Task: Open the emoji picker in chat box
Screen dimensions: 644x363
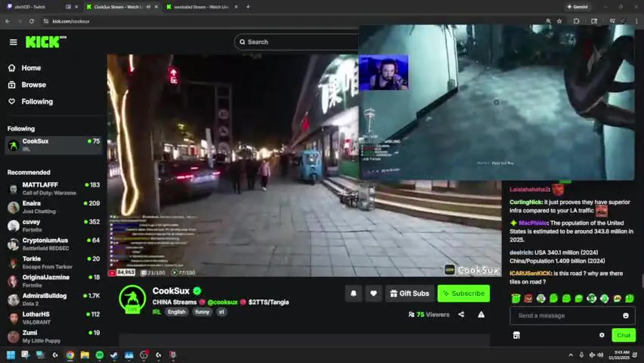Action: pyautogui.click(x=626, y=316)
